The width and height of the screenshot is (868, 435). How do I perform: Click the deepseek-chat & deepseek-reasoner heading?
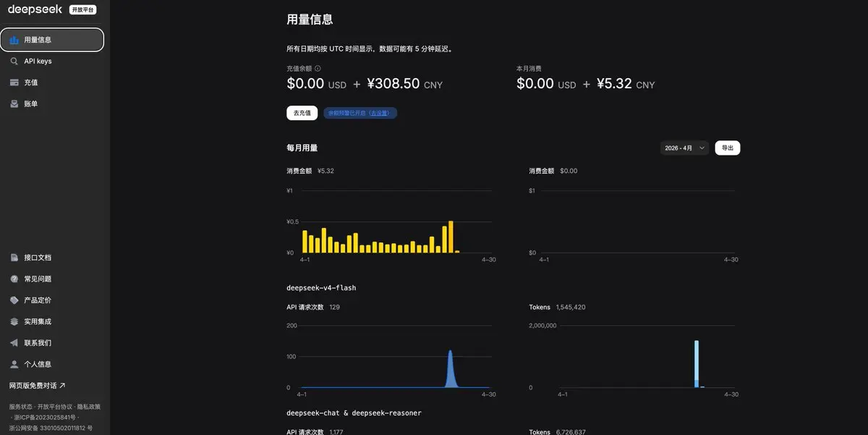[x=354, y=413]
